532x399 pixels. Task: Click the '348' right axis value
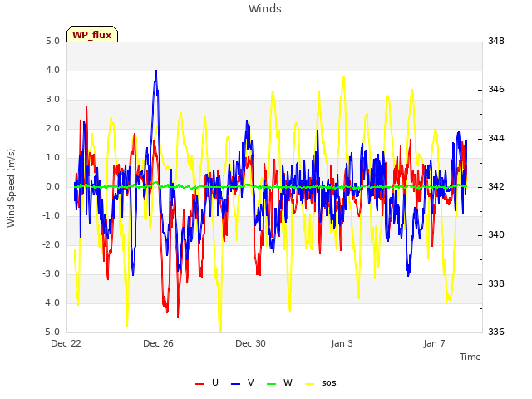pos(496,41)
